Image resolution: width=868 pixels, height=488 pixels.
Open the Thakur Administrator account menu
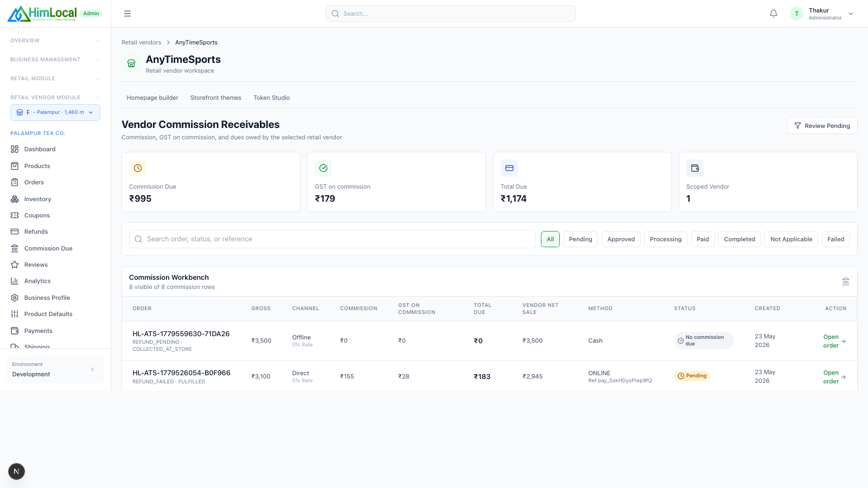821,14
